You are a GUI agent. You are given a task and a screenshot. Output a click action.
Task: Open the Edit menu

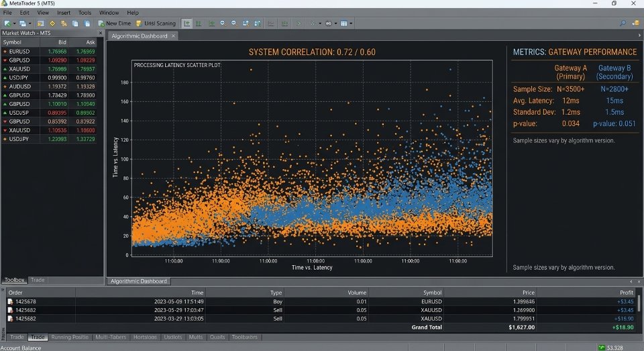click(x=24, y=13)
